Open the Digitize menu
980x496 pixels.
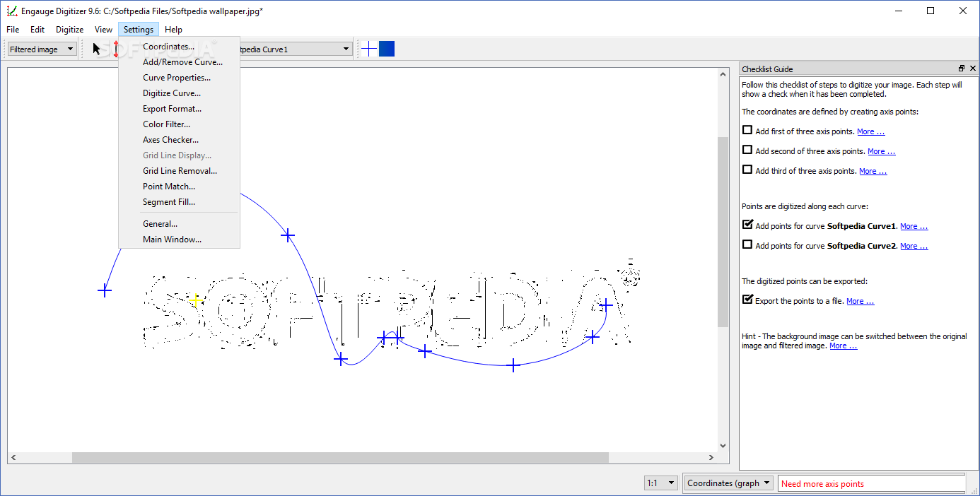pyautogui.click(x=70, y=30)
